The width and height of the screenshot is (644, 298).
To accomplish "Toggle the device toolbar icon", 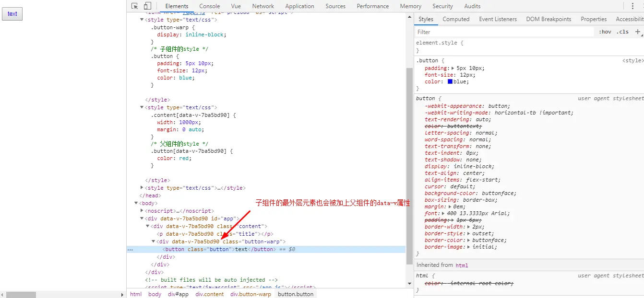I will [x=147, y=6].
